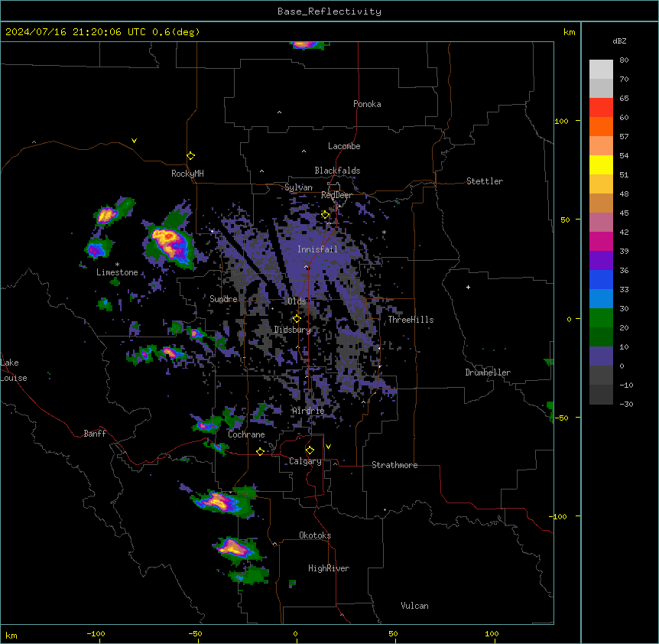
Task: Click the Airdrie city label
Action: click(x=309, y=411)
